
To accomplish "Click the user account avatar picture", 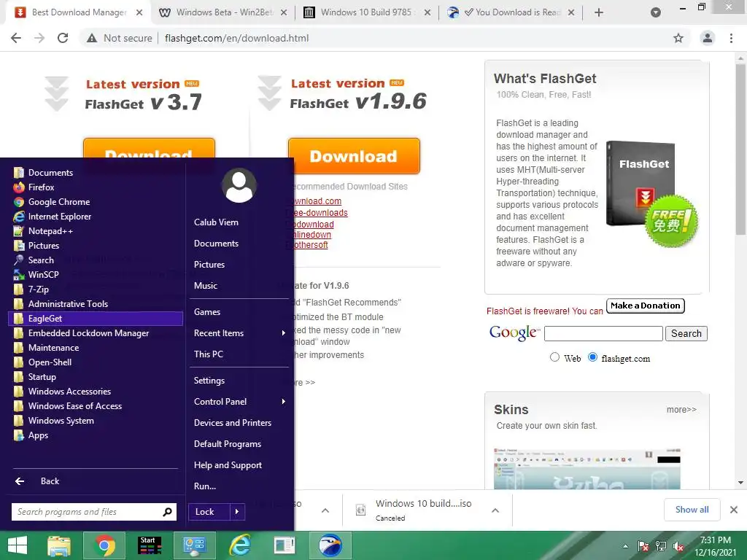I will 239,186.
